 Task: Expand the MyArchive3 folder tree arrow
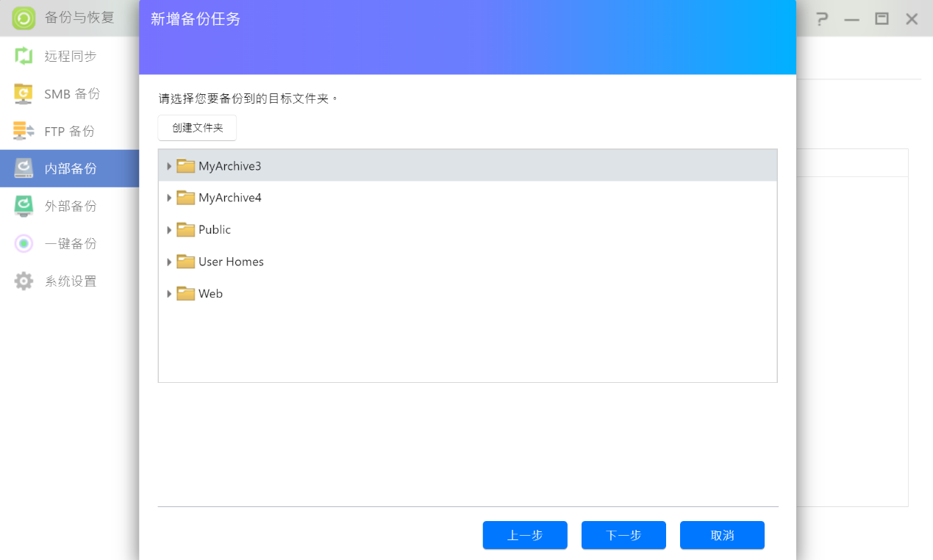[x=169, y=166]
